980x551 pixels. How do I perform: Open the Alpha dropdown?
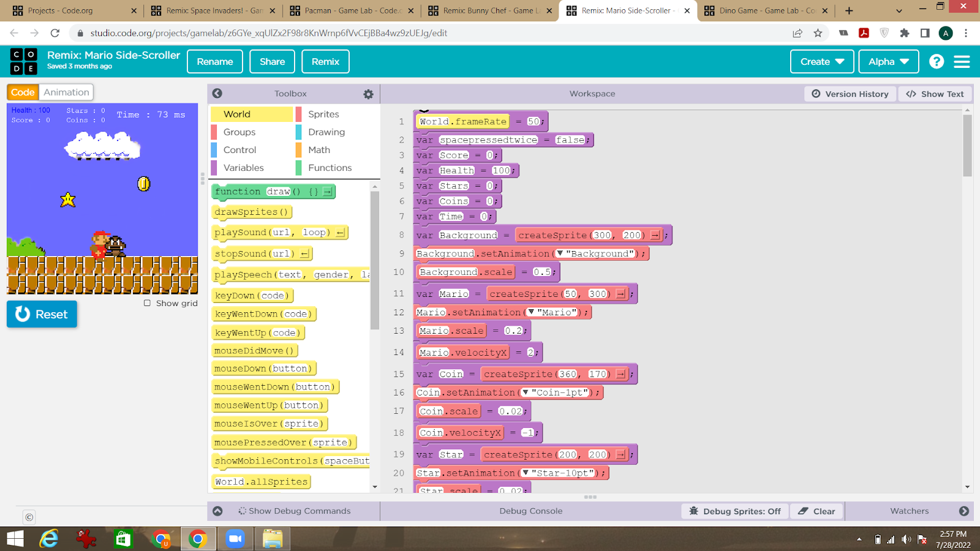point(888,61)
